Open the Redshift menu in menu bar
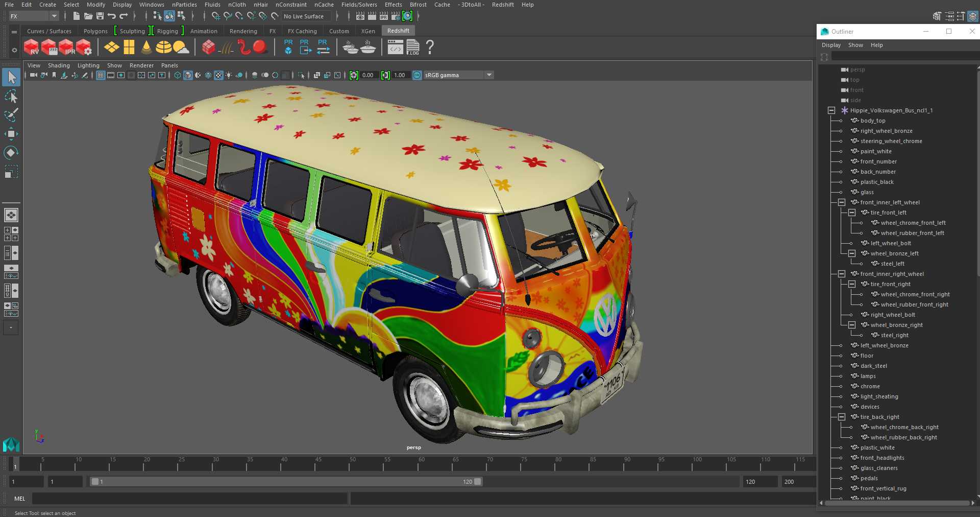980x517 pixels. (503, 5)
